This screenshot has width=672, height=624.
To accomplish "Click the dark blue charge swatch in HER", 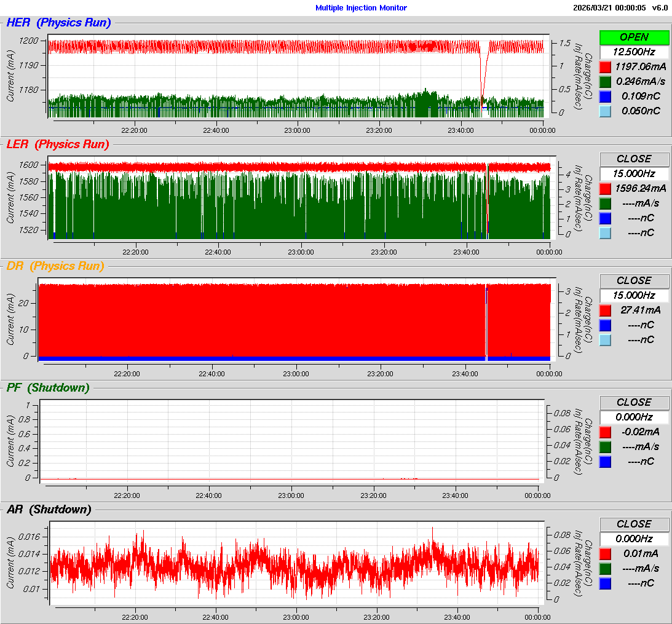I will (x=606, y=96).
